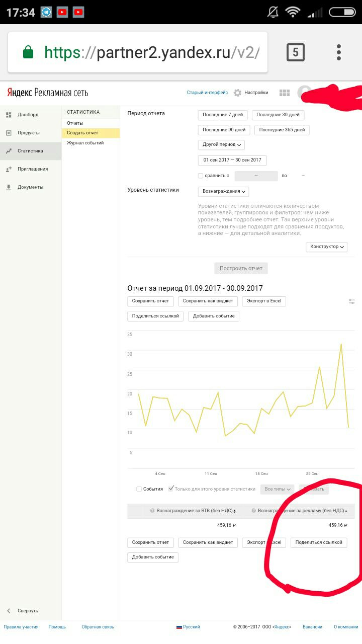Viewport: 362px width, 644px height.
Task: Click help icon beside Вознаграждение за рекламу
Action: [x=254, y=511]
